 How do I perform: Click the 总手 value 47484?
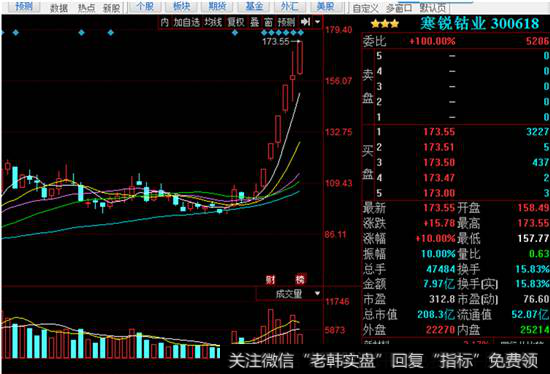[441, 269]
